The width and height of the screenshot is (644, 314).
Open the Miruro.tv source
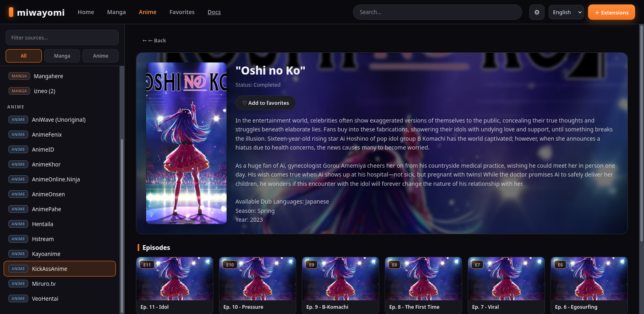click(x=60, y=284)
